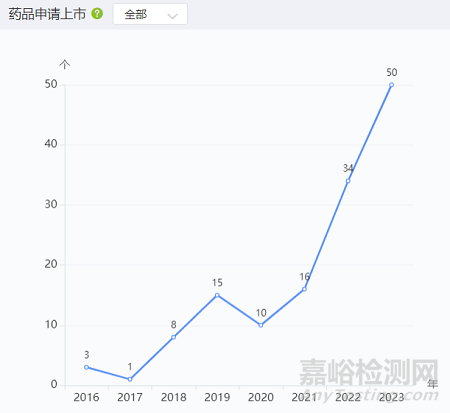Select the 2016 data point with value 3
Screen dimensions: 450x413
coord(86,367)
